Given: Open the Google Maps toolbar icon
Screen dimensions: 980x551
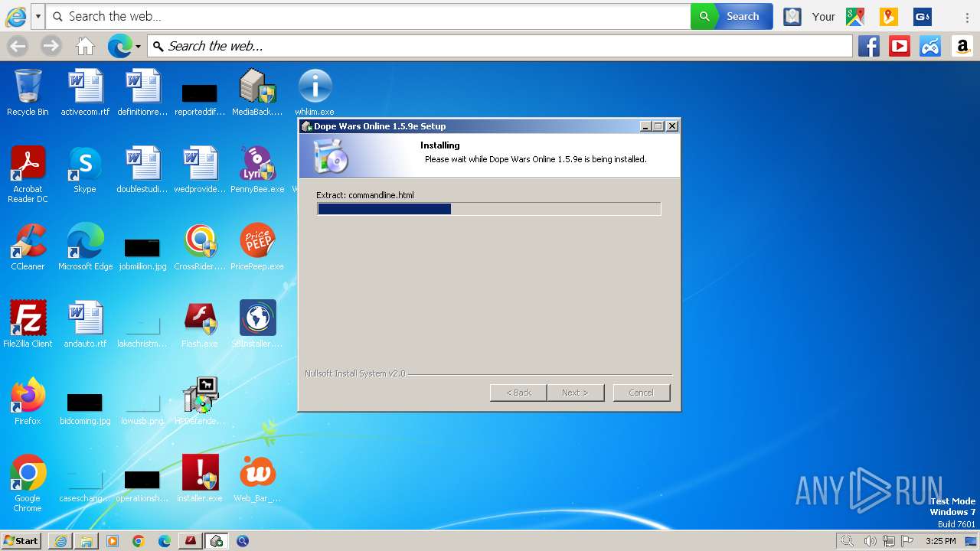Looking at the screenshot, I should (x=855, y=16).
